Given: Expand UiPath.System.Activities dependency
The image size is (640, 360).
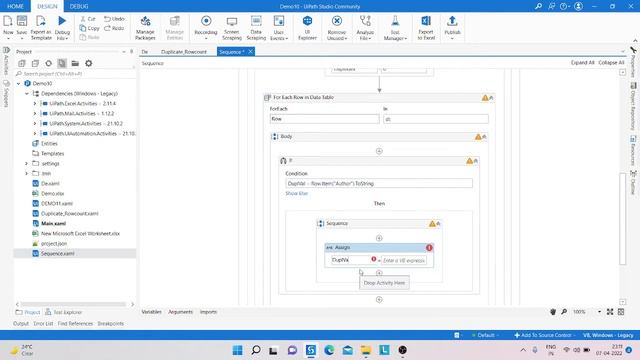Looking at the screenshot, I should click(35, 124).
